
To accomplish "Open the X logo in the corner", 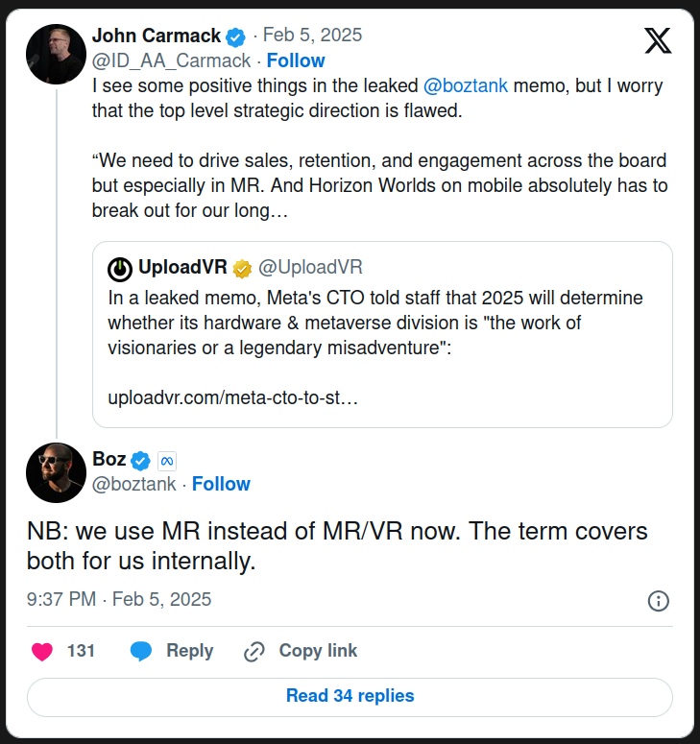I will (658, 40).
